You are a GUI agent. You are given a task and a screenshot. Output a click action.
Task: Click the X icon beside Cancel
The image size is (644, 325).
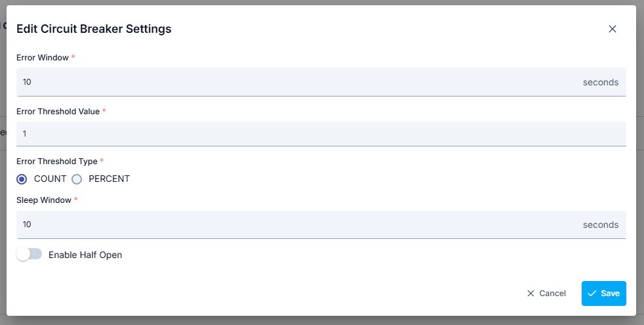point(531,293)
